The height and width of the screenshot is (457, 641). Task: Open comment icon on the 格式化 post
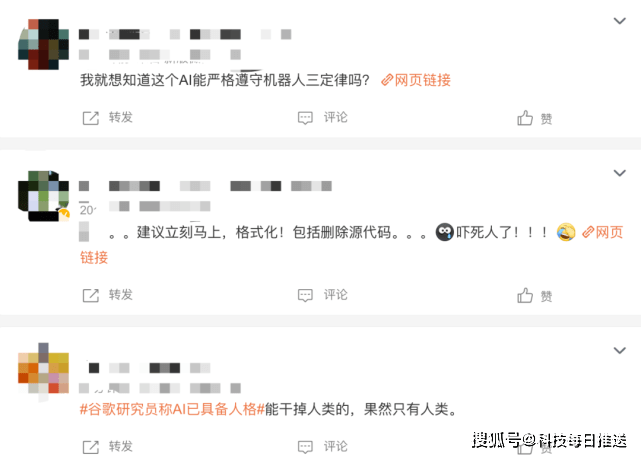tap(305, 295)
